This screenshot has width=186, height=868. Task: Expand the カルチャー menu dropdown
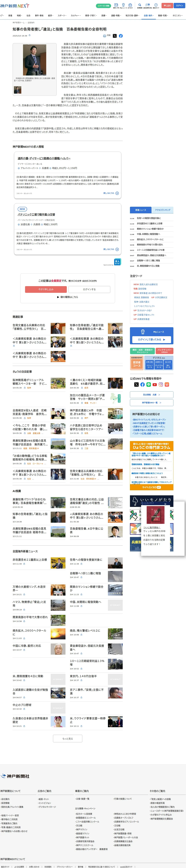(76, 15)
